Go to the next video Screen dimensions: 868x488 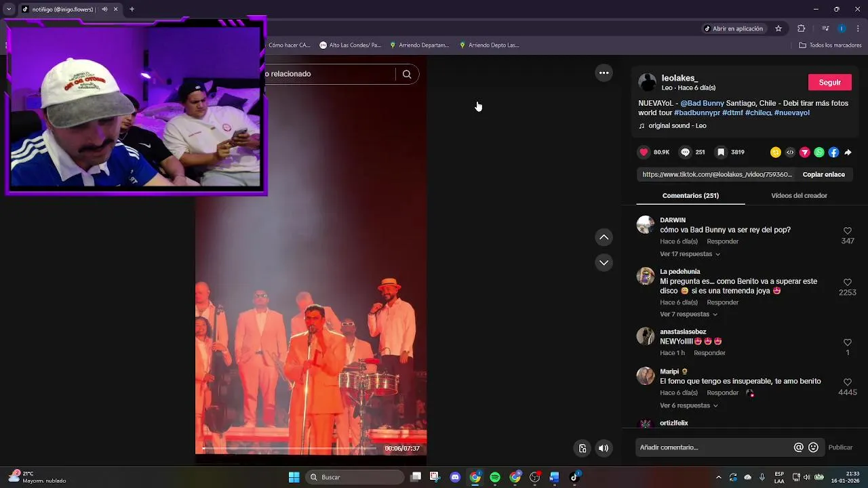[604, 262]
